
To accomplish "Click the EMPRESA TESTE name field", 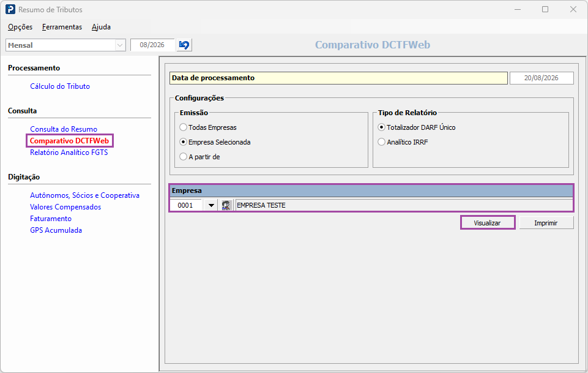I will point(404,205).
